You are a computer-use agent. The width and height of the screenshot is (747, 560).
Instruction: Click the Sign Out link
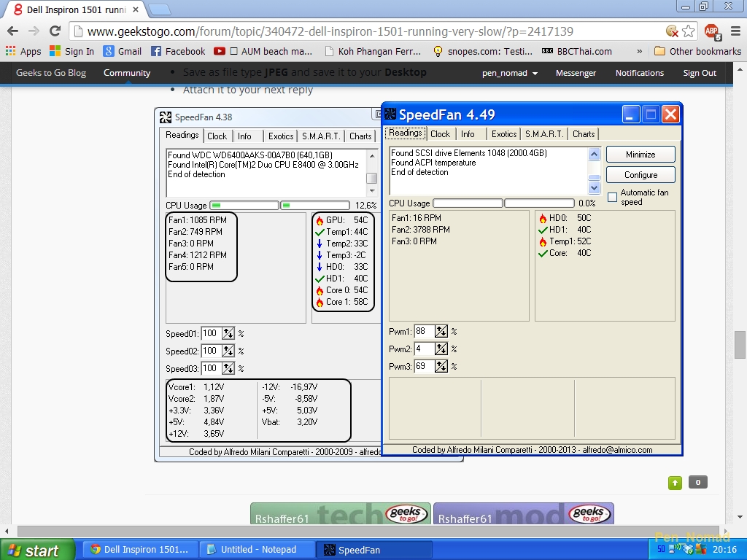coord(700,73)
